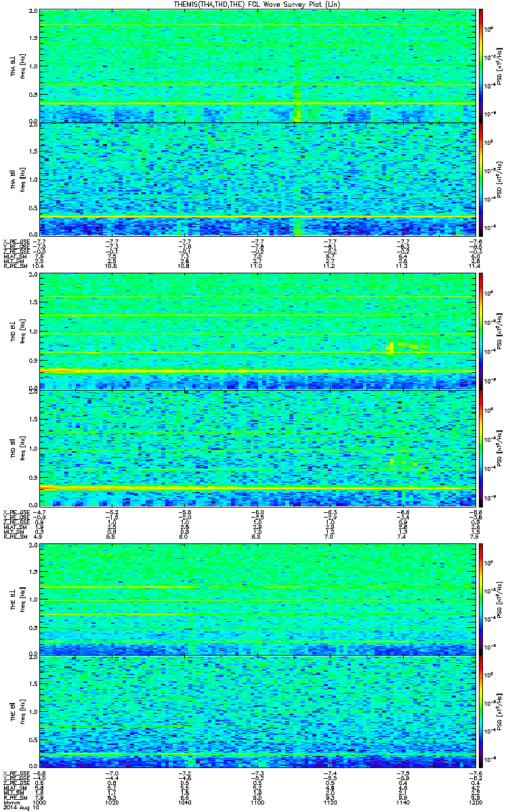Select the THA Bll spectrogram panel
Viewport: 508px width, 812px height.
coord(257,179)
